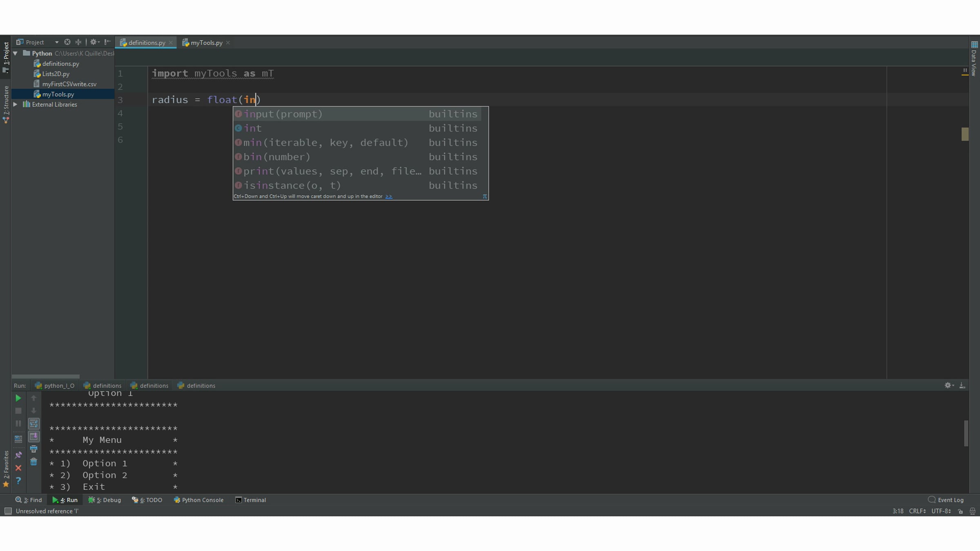Open the Python Console tool window
The image size is (980, 551).
pos(198,500)
